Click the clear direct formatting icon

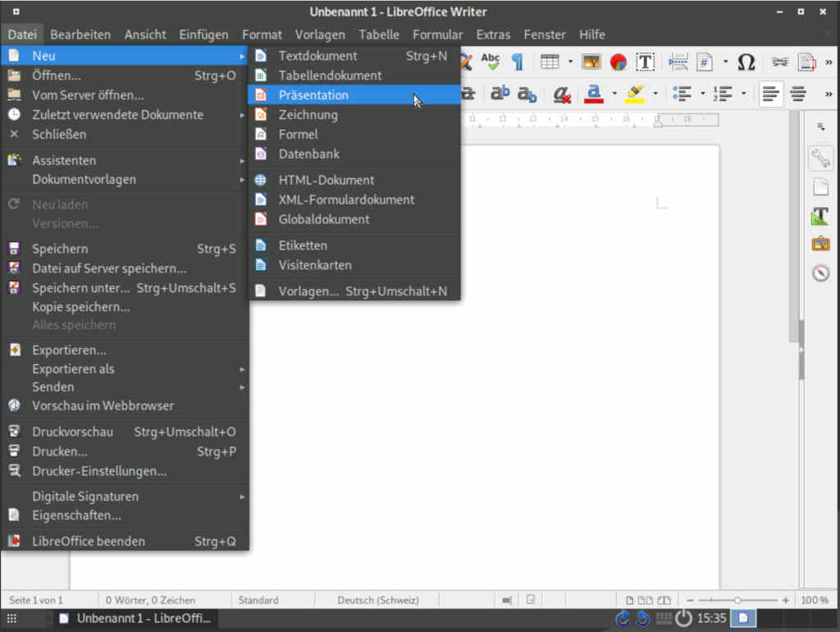pyautogui.click(x=561, y=94)
